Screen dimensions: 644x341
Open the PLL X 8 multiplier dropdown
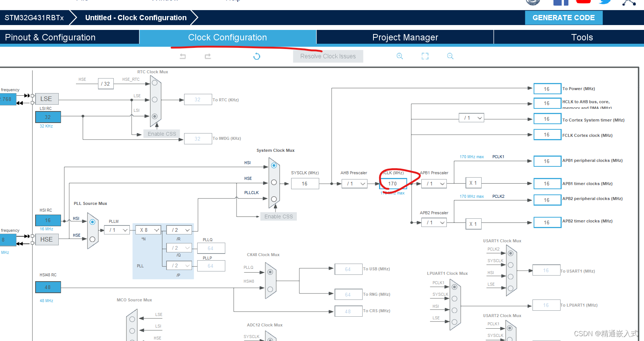tap(148, 230)
